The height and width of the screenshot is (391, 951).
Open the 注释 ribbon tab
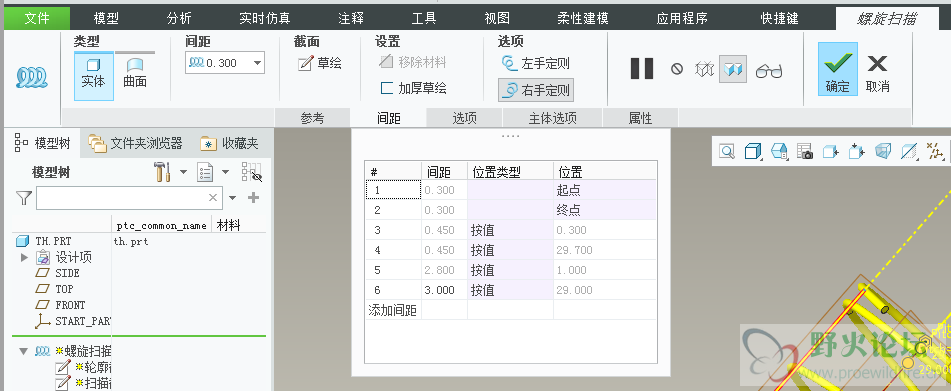(x=351, y=18)
